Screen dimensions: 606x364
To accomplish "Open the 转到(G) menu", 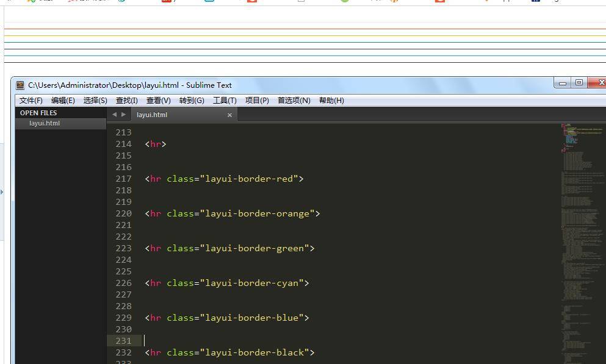I will (192, 101).
